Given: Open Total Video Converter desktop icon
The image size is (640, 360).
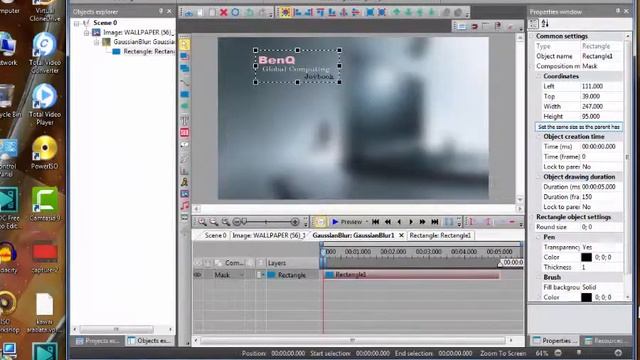Looking at the screenshot, I should (44, 52).
